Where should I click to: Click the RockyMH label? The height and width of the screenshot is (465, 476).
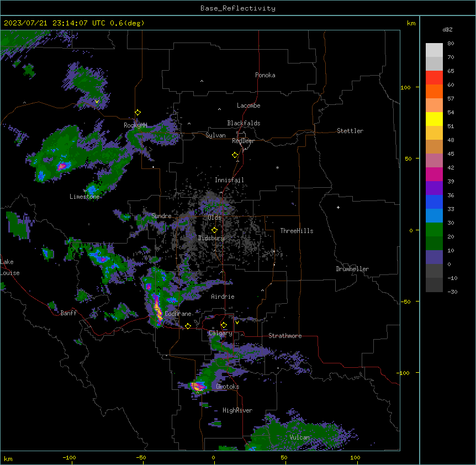coord(135,125)
